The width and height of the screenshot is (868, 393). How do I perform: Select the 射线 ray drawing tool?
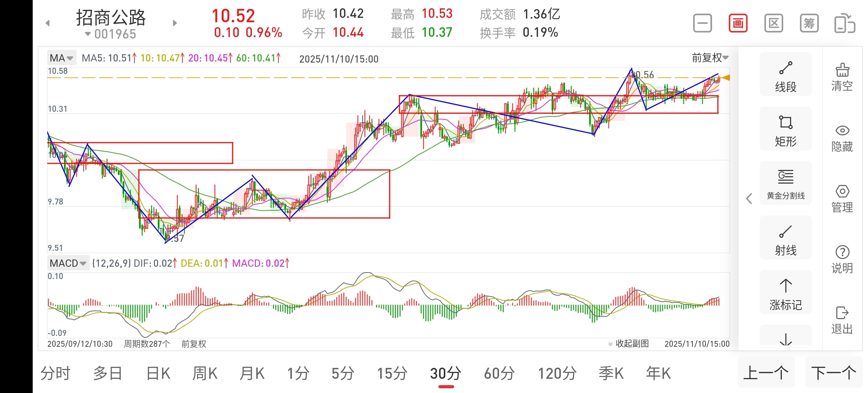[785, 238]
